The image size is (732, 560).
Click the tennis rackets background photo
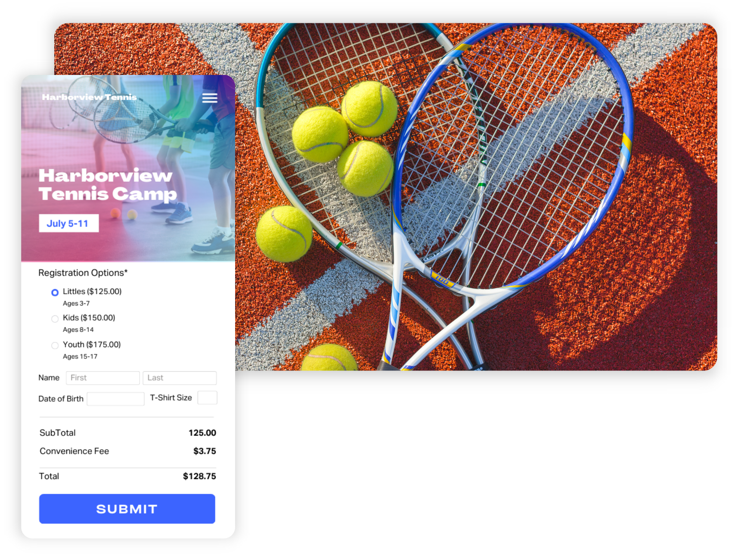coord(476,197)
